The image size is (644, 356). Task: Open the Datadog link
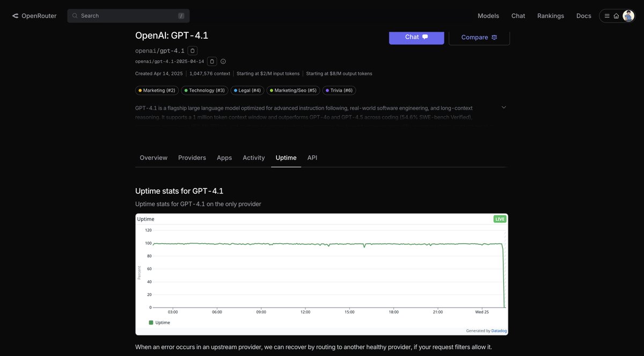click(499, 331)
